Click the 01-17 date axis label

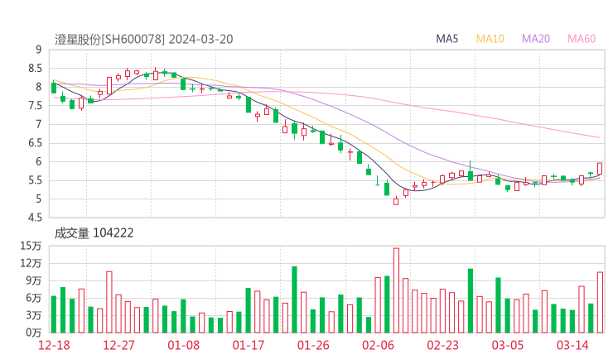(x=249, y=345)
